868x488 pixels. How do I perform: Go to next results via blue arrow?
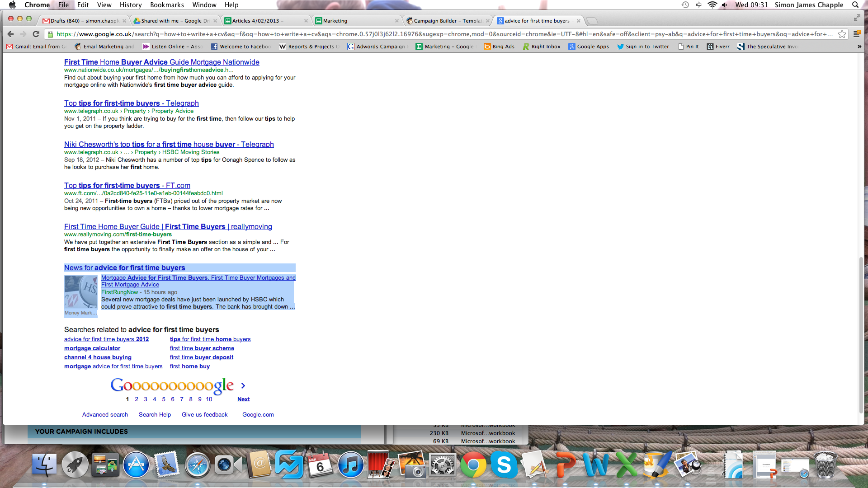pyautogui.click(x=243, y=385)
